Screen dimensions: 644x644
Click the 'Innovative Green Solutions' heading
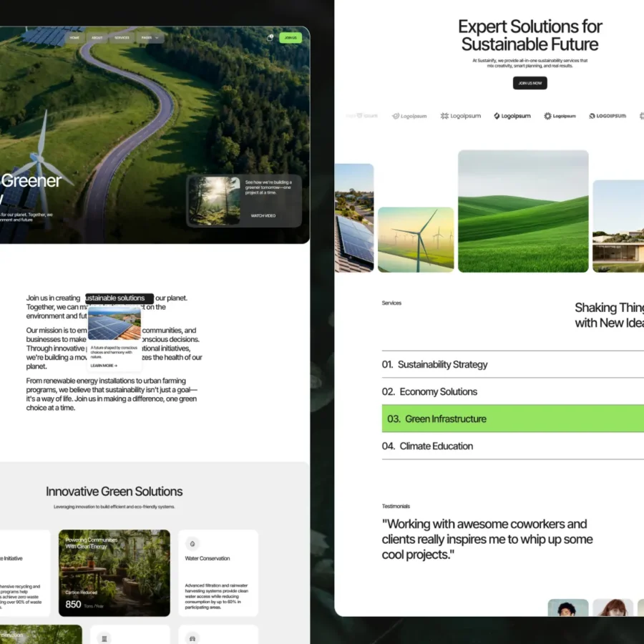click(x=114, y=491)
